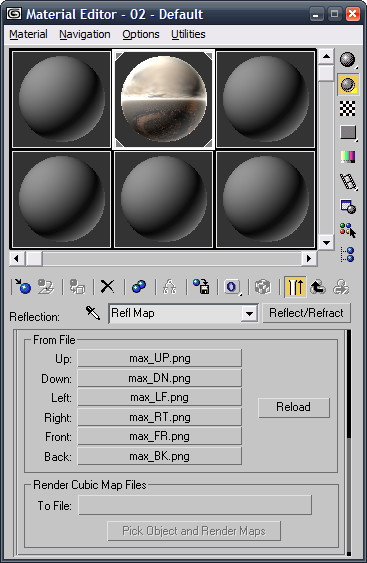Click the Get Material icon
This screenshot has width=367, height=563.
(x=23, y=287)
